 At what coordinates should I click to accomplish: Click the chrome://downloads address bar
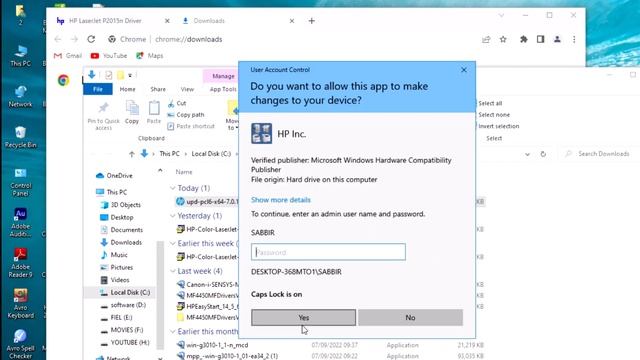(x=189, y=39)
